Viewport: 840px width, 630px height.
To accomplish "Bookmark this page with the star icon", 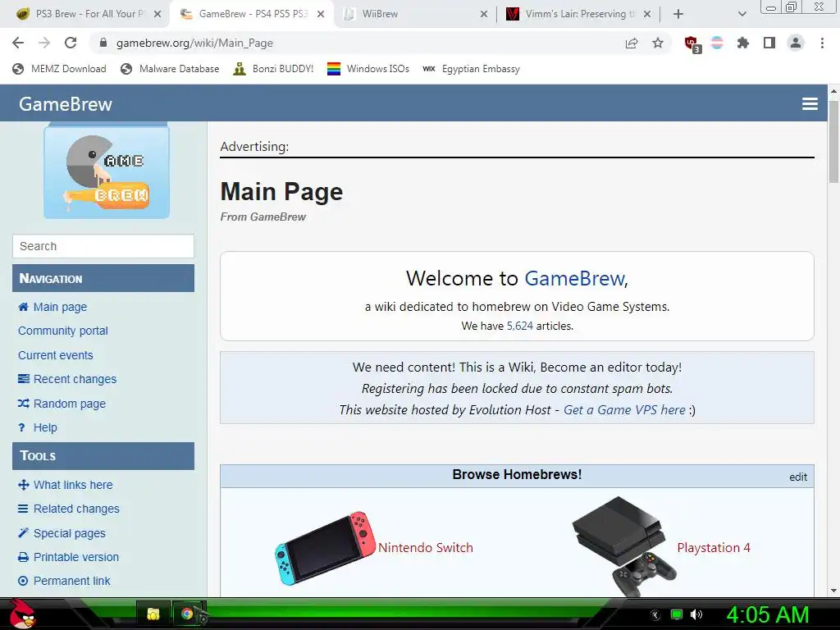I will click(x=658, y=43).
